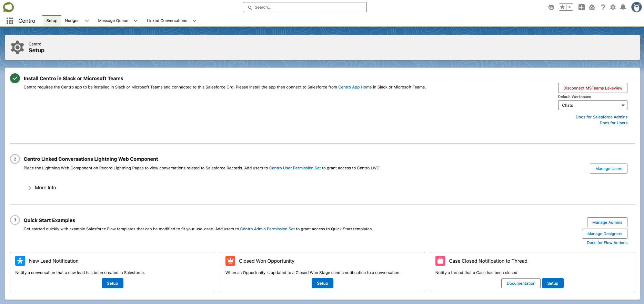Screen dimensions: 644x304
Task: Open the Global Actions plus icon
Action: 582,7
